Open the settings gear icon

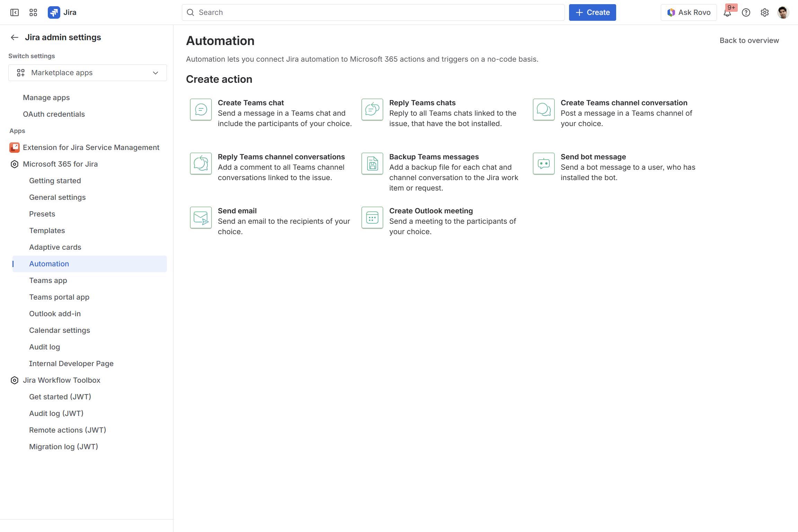(x=765, y=12)
